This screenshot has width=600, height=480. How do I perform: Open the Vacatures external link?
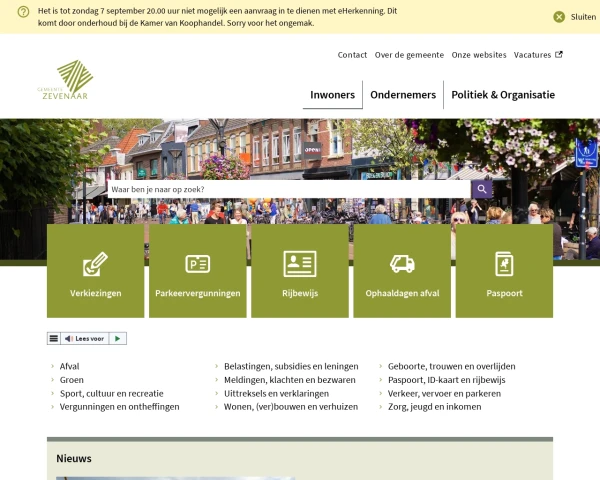[x=537, y=55]
